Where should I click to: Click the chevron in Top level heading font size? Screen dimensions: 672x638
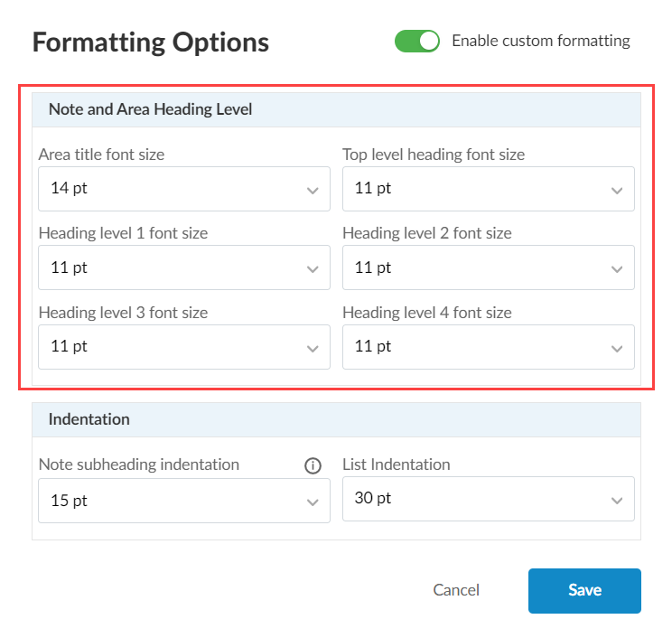(x=617, y=190)
